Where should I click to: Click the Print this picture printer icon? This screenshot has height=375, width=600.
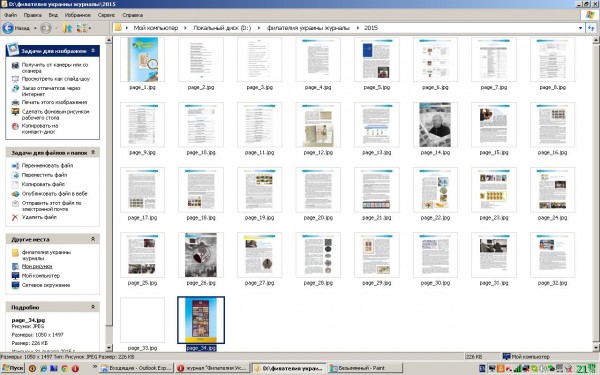click(15, 102)
